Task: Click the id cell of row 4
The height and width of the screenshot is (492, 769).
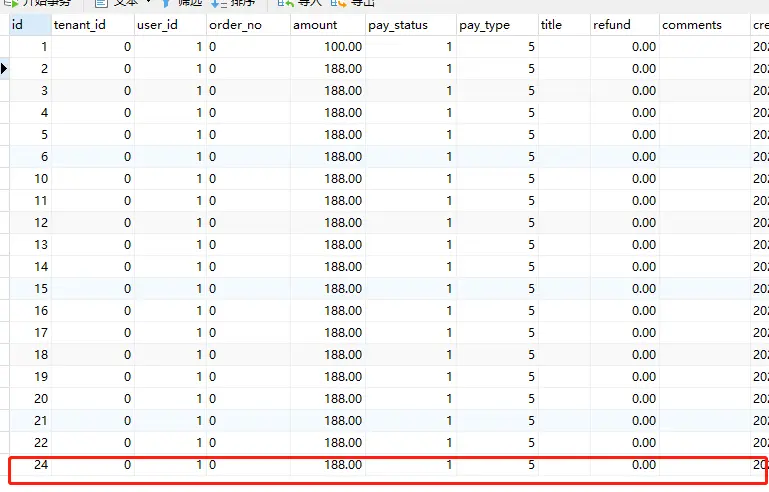Action: click(30, 113)
